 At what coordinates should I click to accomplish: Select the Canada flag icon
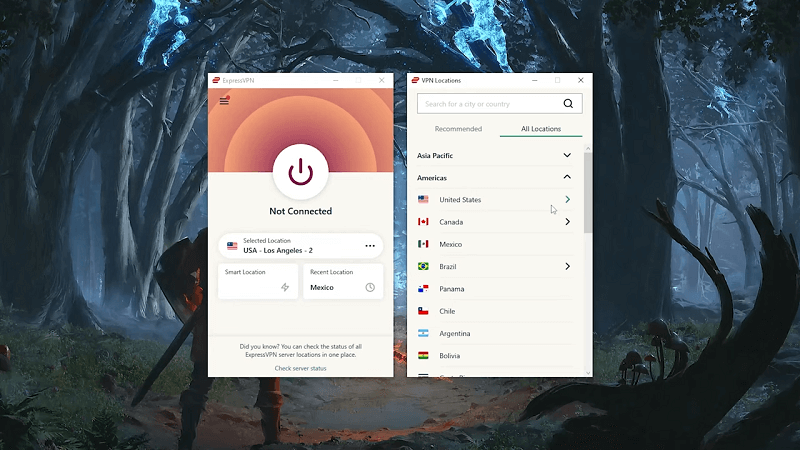423,222
